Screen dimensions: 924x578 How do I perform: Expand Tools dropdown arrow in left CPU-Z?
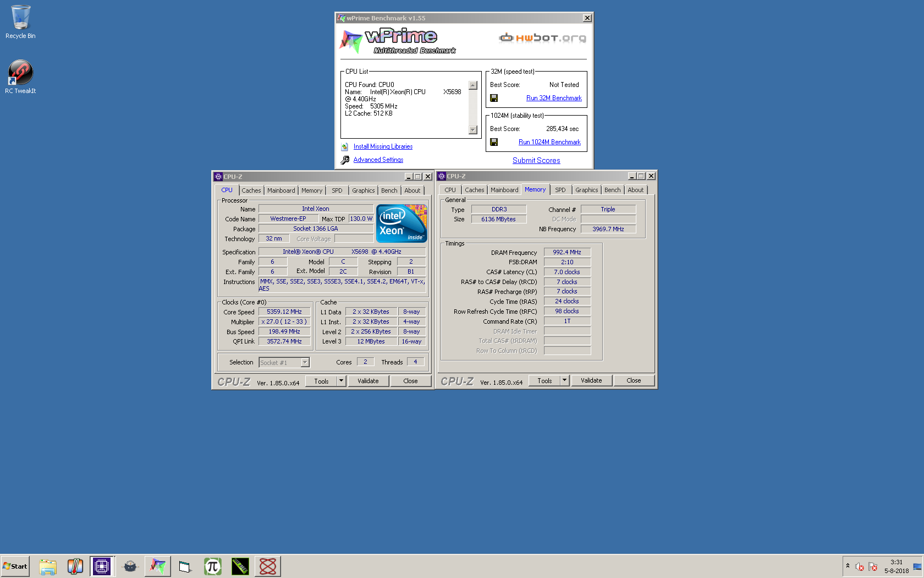pyautogui.click(x=342, y=381)
